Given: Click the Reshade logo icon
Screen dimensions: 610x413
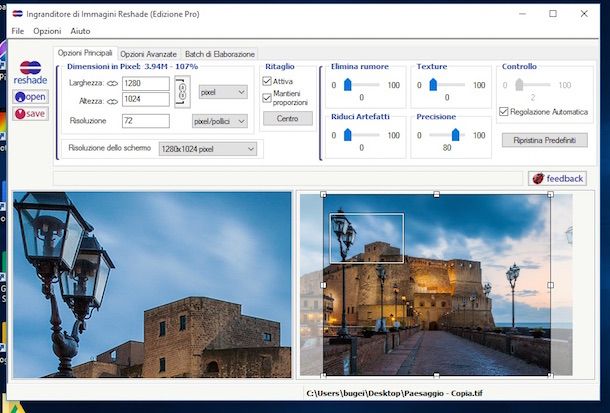Looking at the screenshot, I should (x=30, y=71).
